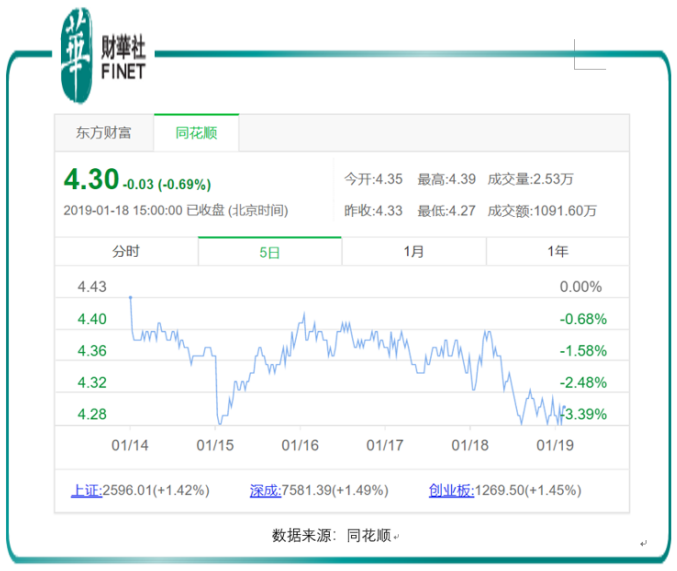
Task: Click the 昨收:4.33 value
Action: point(373,211)
